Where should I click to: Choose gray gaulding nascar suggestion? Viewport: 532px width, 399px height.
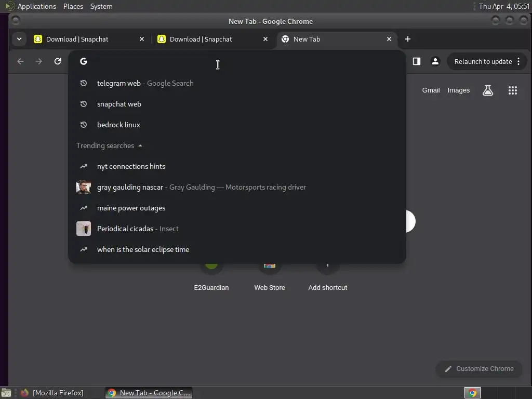pyautogui.click(x=237, y=187)
